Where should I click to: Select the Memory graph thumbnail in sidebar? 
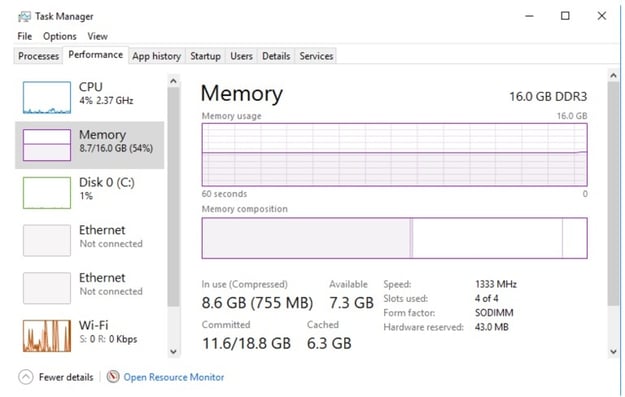click(x=47, y=145)
